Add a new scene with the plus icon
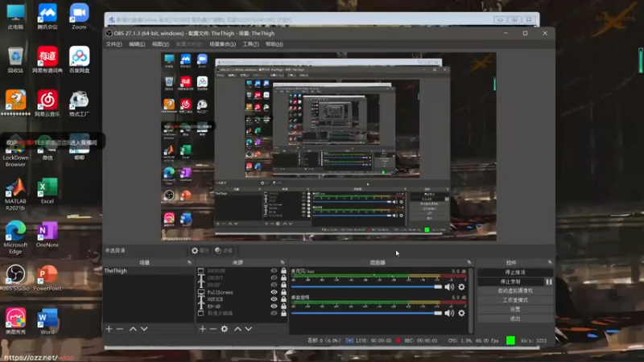 click(x=109, y=329)
